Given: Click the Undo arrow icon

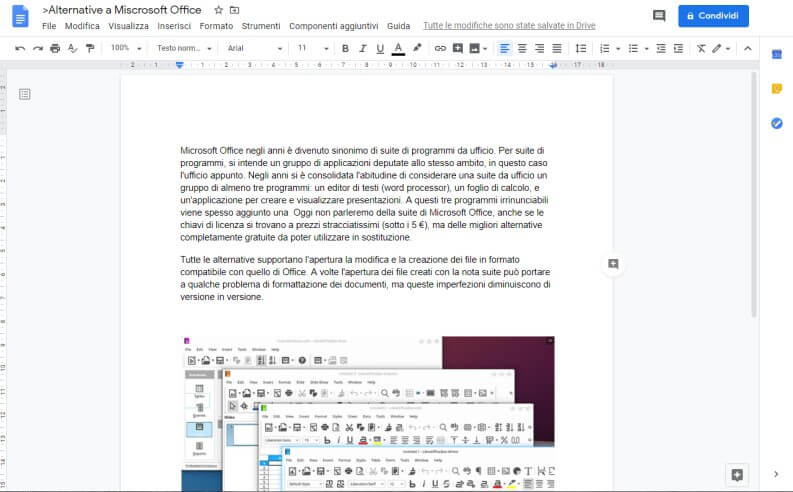Looking at the screenshot, I should pyautogui.click(x=20, y=49).
